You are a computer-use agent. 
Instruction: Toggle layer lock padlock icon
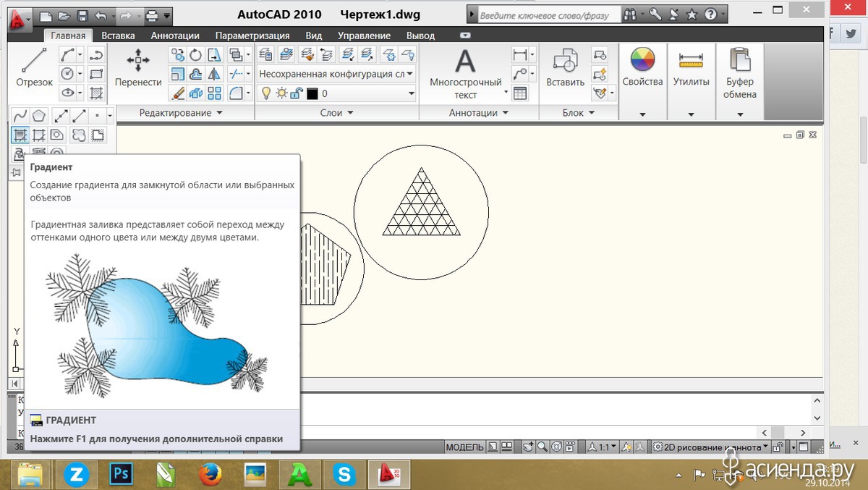(x=297, y=93)
